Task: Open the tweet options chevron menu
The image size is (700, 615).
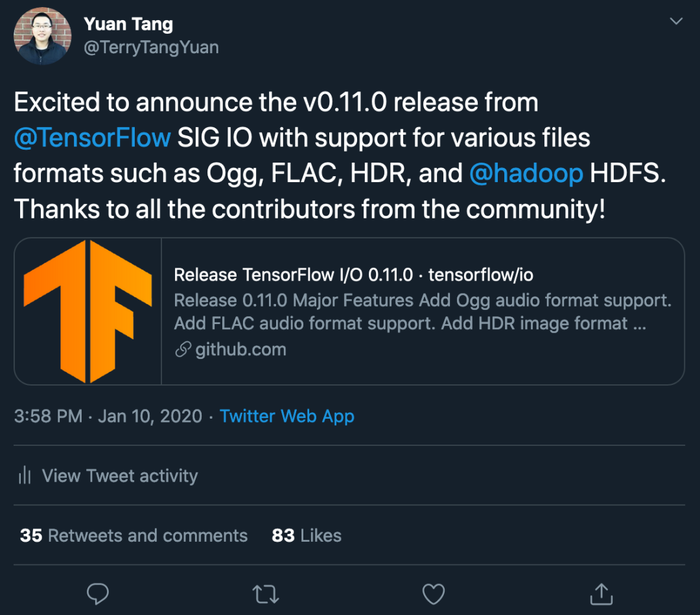Action: click(x=676, y=21)
